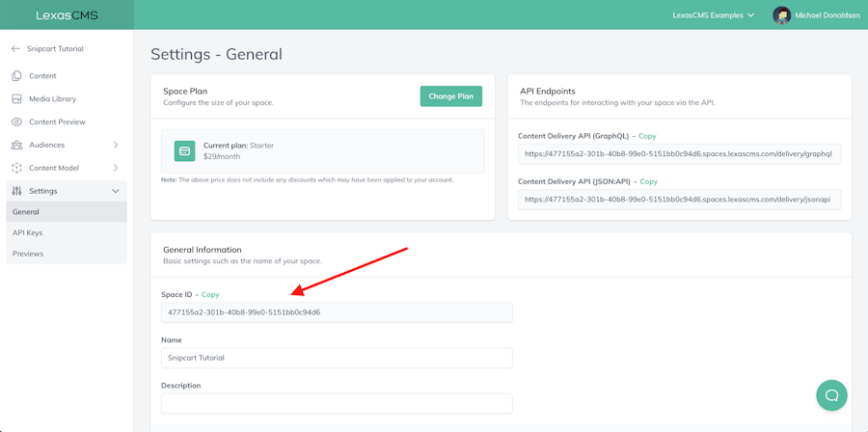Click the Content documents icon in sidebar
Viewport: 868px width, 432px height.
coord(16,76)
